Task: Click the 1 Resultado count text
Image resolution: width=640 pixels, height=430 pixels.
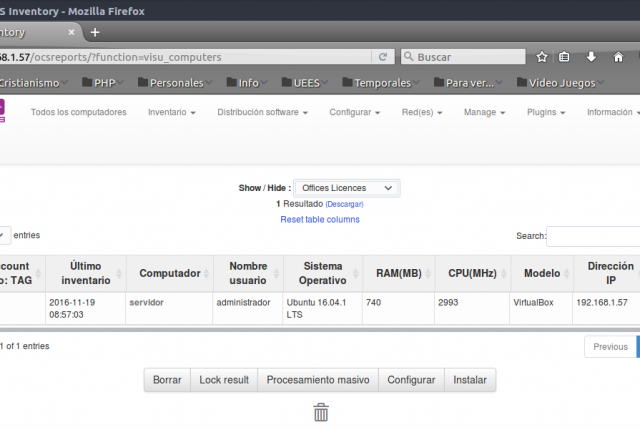Action: click(300, 204)
